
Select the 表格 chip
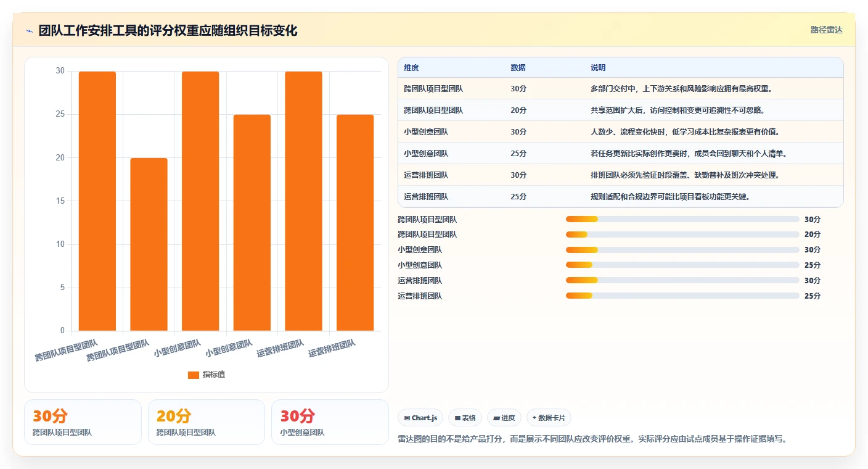coord(465,418)
